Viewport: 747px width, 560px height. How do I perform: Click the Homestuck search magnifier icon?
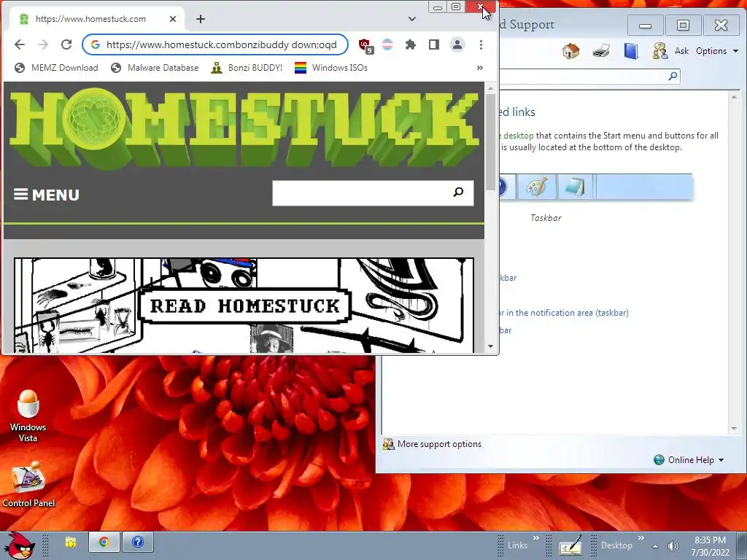458,192
